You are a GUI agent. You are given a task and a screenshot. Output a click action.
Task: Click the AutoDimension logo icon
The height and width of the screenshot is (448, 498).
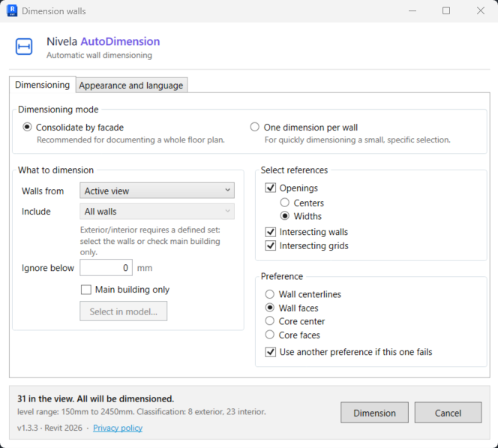click(24, 47)
